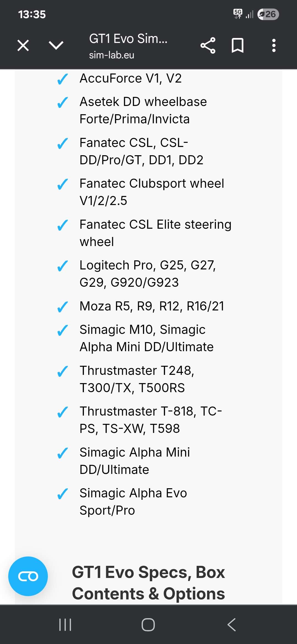Tap the checkmark beside AccuForce V1, V2
Viewport: 297px width, 644px height.
(x=62, y=79)
